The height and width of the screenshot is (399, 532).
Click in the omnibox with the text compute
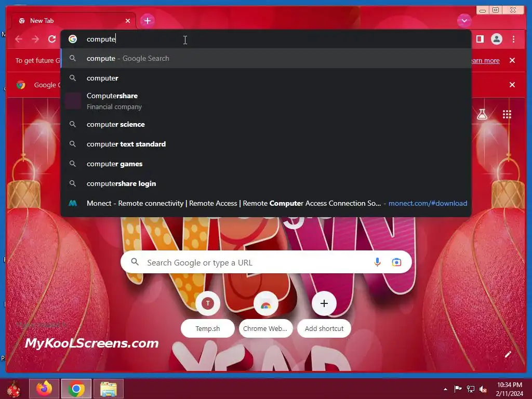266,39
